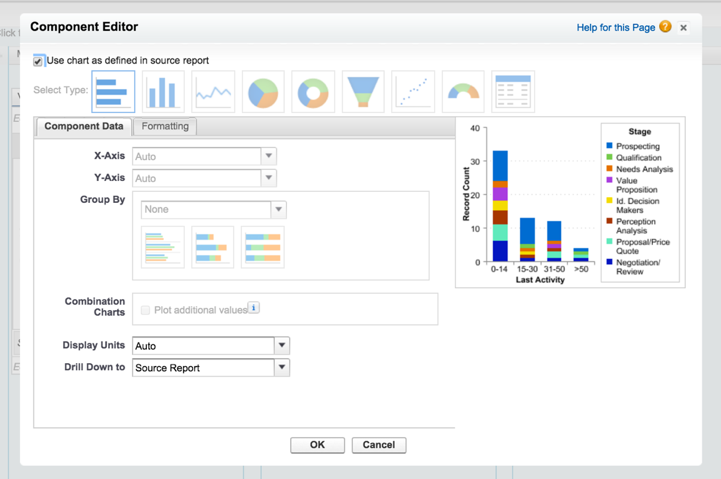Image resolution: width=721 pixels, height=479 pixels.
Task: Switch to the Formatting tab
Action: click(x=165, y=127)
